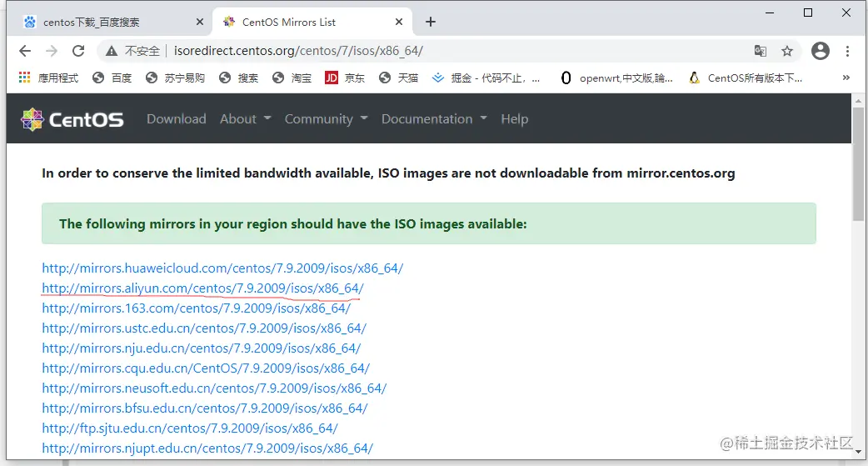Open the mirrors.ustc.edu.cn mirror link
The image size is (868, 466).
(204, 328)
